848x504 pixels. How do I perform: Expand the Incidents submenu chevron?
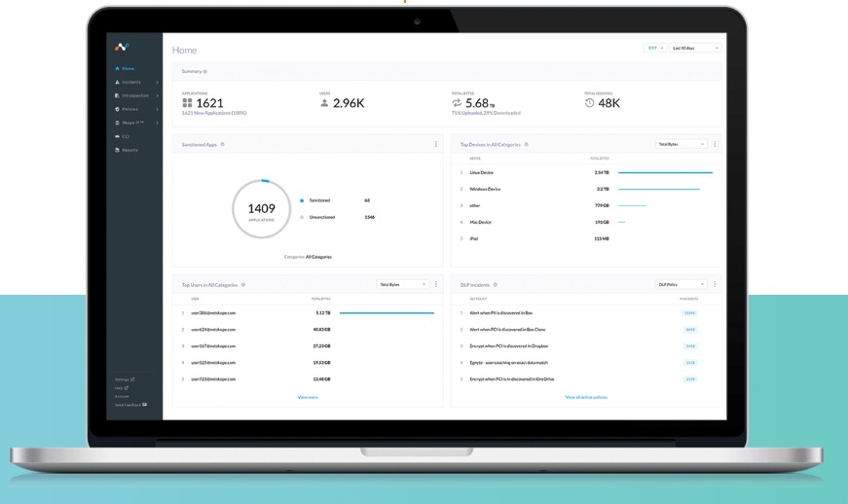(158, 82)
